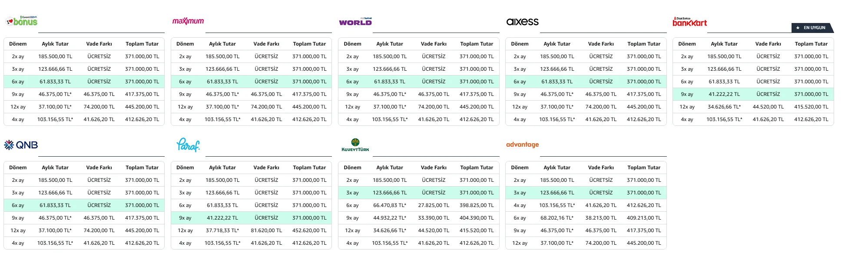The width and height of the screenshot is (868, 253).
Task: Select "38.213,00 TL" in the advantage table
Action: click(x=601, y=218)
